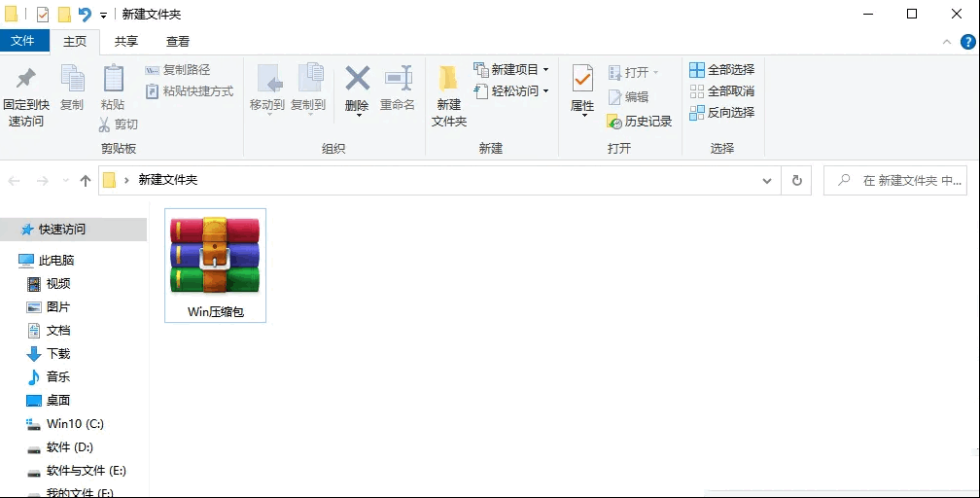980x498 pixels.
Task: Click 全部取消 select none
Action: pyautogui.click(x=721, y=91)
